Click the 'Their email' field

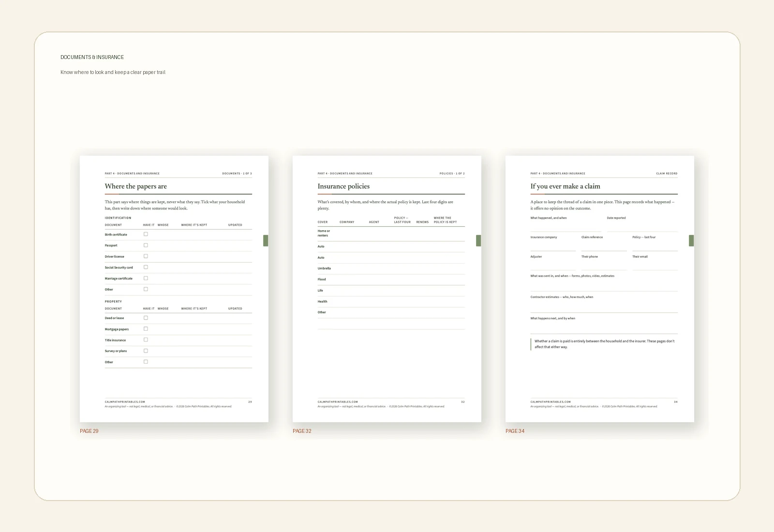click(x=655, y=262)
